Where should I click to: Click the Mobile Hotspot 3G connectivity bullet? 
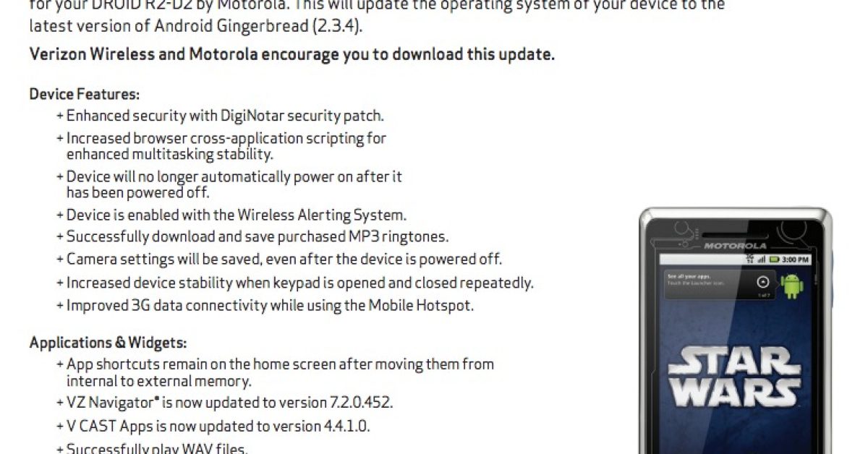pos(265,305)
